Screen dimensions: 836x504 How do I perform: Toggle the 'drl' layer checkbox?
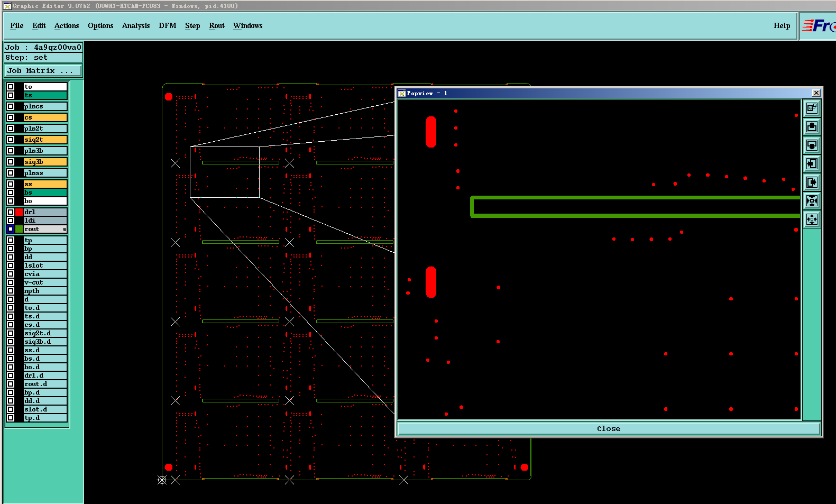11,212
